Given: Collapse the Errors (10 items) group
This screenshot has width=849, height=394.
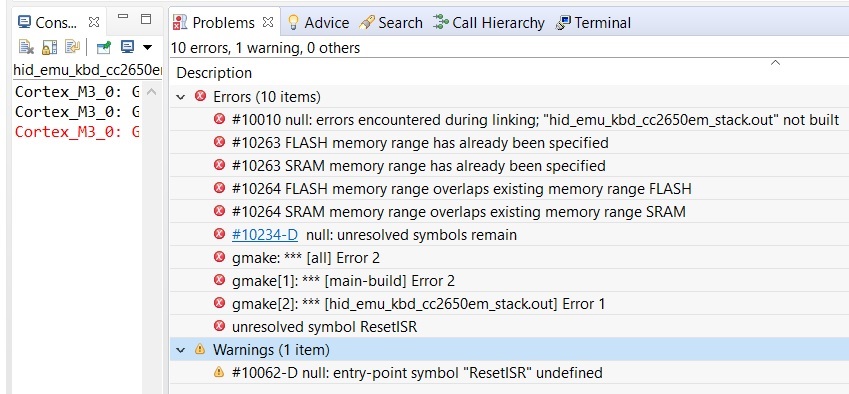Looking at the screenshot, I should [181, 97].
